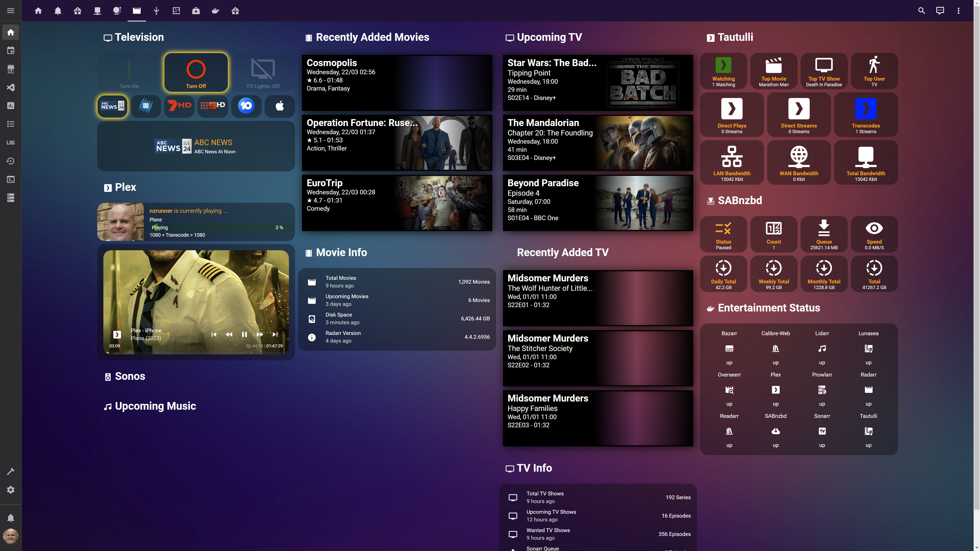This screenshot has height=551, width=980.
Task: Select the Channel 10 icon
Action: point(246,105)
